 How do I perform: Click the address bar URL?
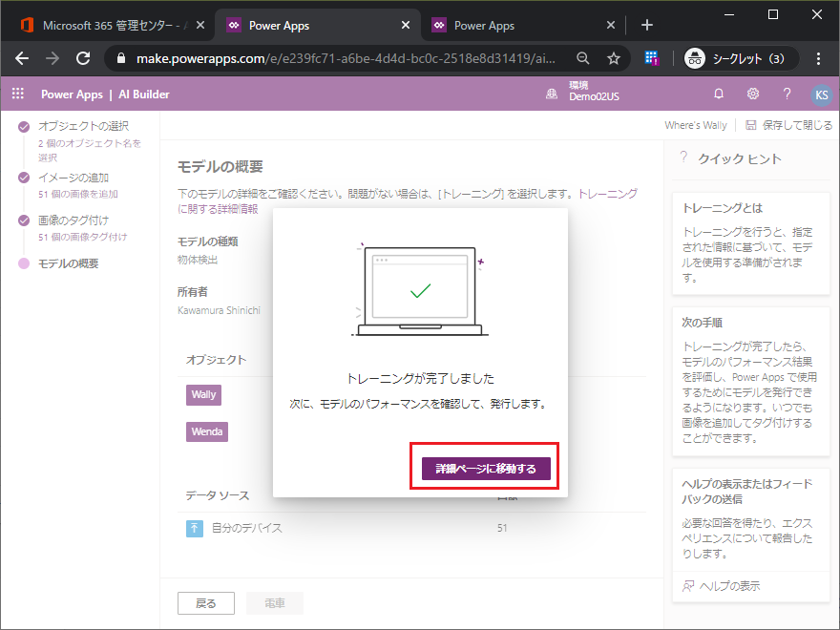coord(346,58)
